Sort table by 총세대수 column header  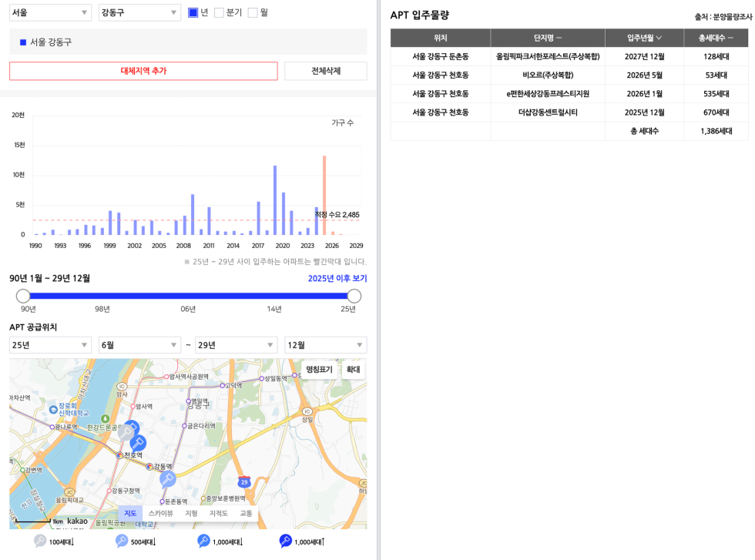click(x=716, y=38)
